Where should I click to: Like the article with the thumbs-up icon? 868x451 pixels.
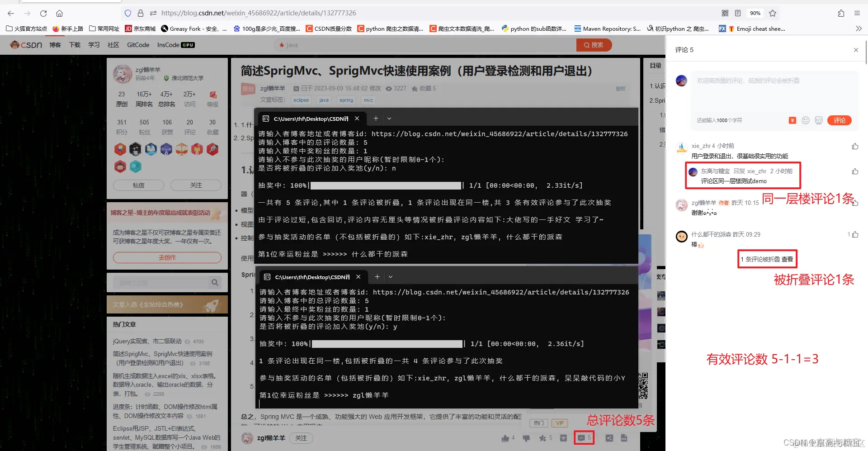[x=505, y=438]
